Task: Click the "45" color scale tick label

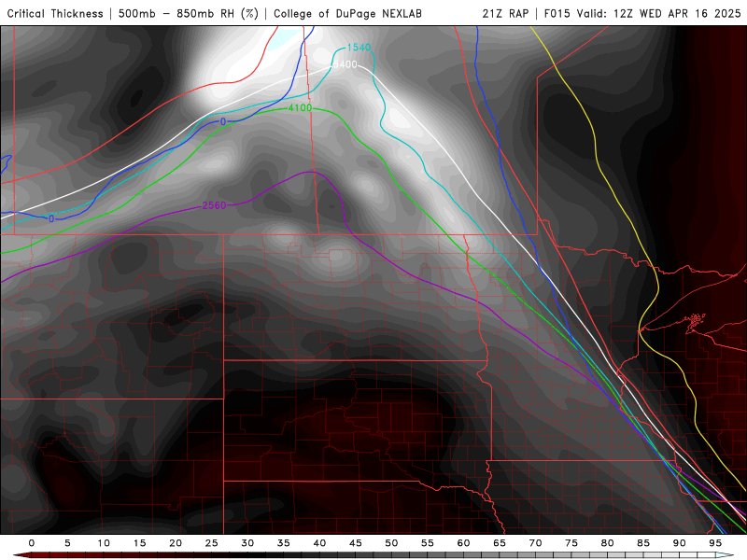Action: (x=356, y=543)
